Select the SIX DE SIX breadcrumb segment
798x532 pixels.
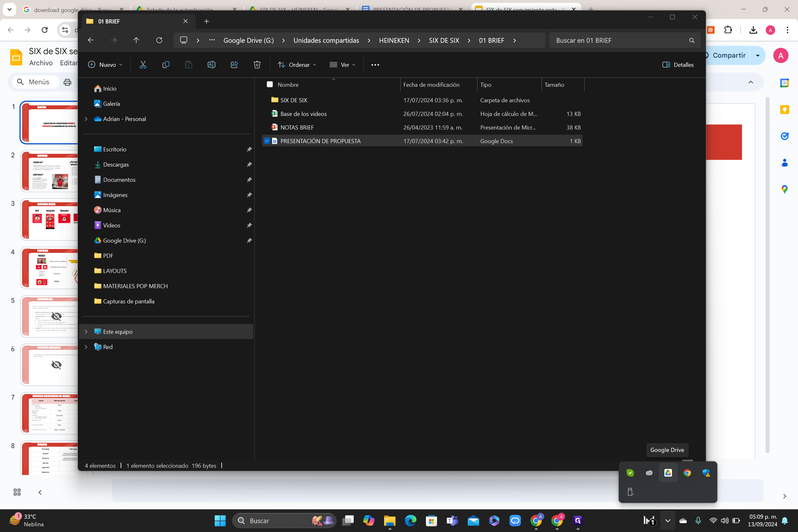click(x=444, y=41)
